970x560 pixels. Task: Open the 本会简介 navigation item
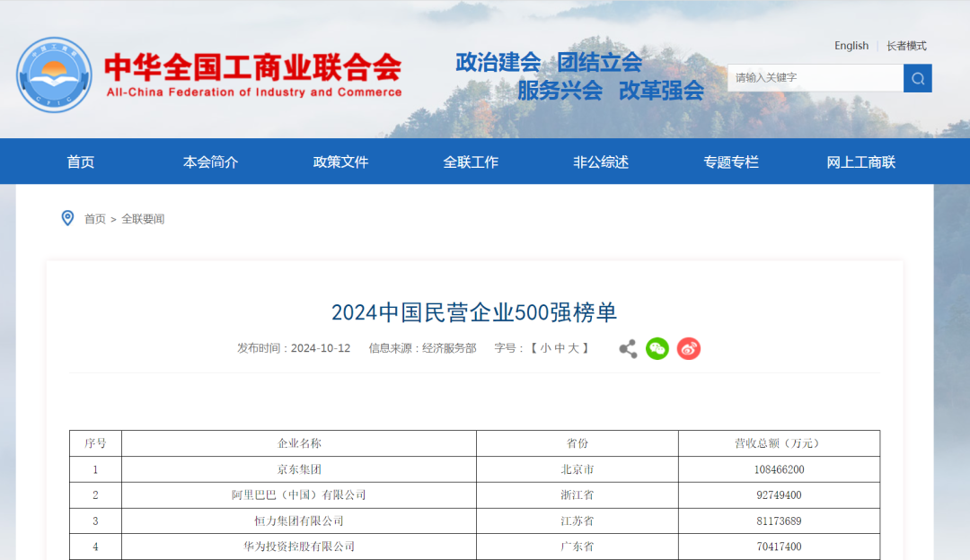[210, 162]
